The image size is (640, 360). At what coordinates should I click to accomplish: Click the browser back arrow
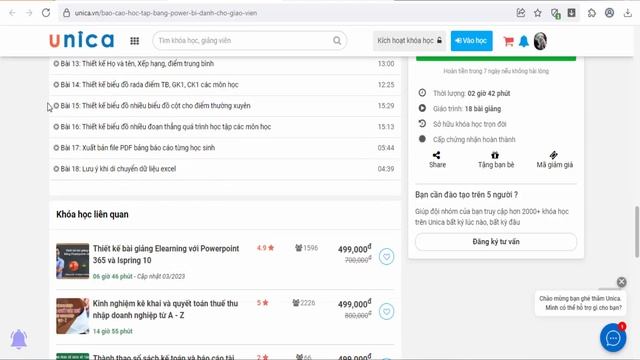tap(12, 13)
